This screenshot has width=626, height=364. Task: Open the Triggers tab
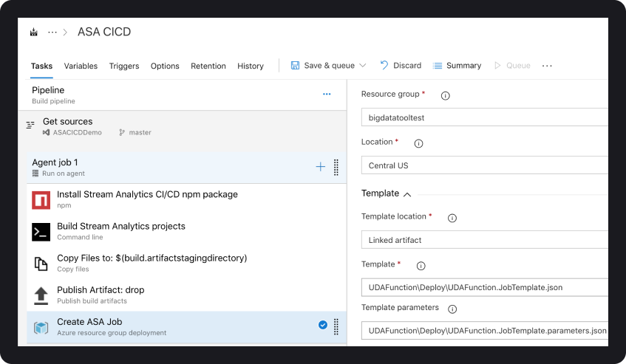tap(124, 66)
